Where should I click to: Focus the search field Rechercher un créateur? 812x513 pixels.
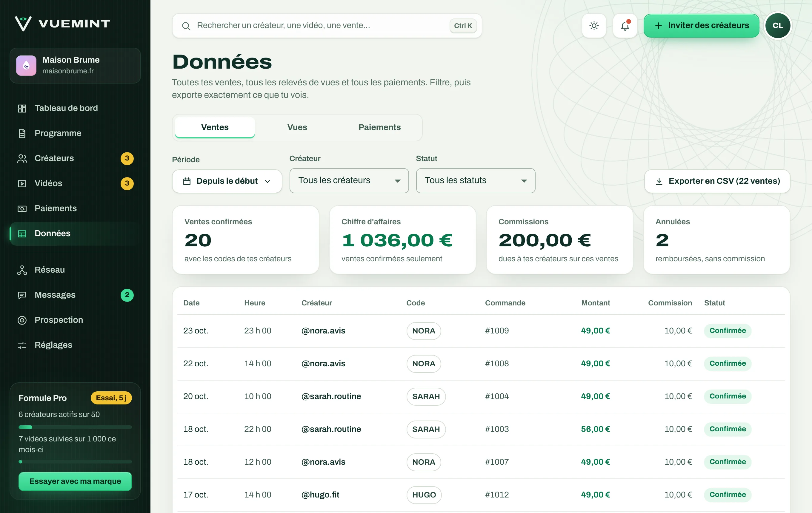(x=327, y=26)
